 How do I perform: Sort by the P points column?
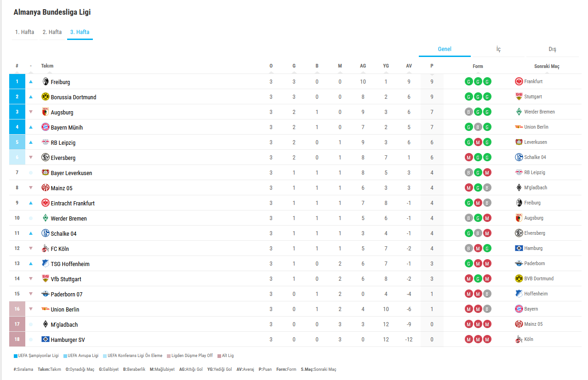[432, 66]
